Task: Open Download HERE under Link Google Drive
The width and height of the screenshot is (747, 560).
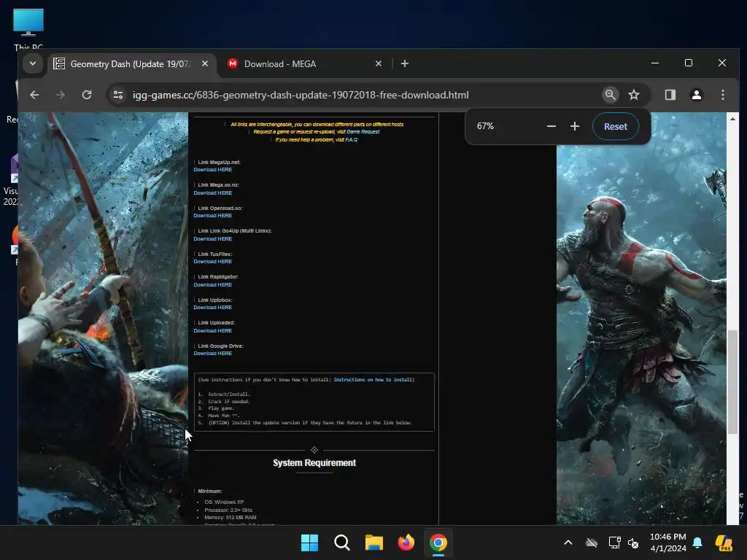Action: click(213, 354)
